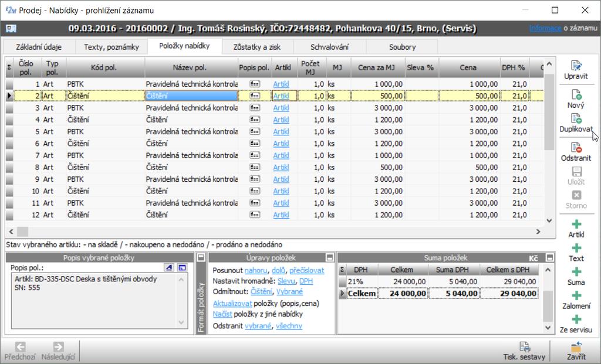Go to Předchozí record
The height and width of the screenshot is (364, 601).
point(21,351)
